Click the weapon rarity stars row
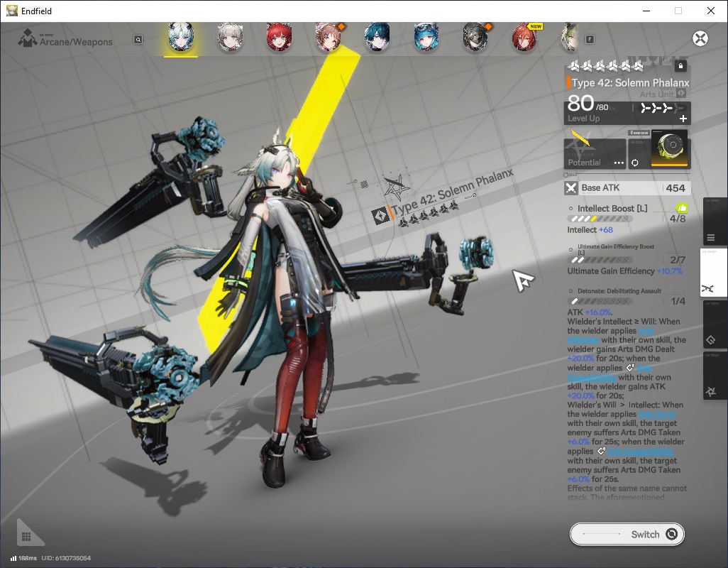This screenshot has height=568, width=728. coord(606,67)
